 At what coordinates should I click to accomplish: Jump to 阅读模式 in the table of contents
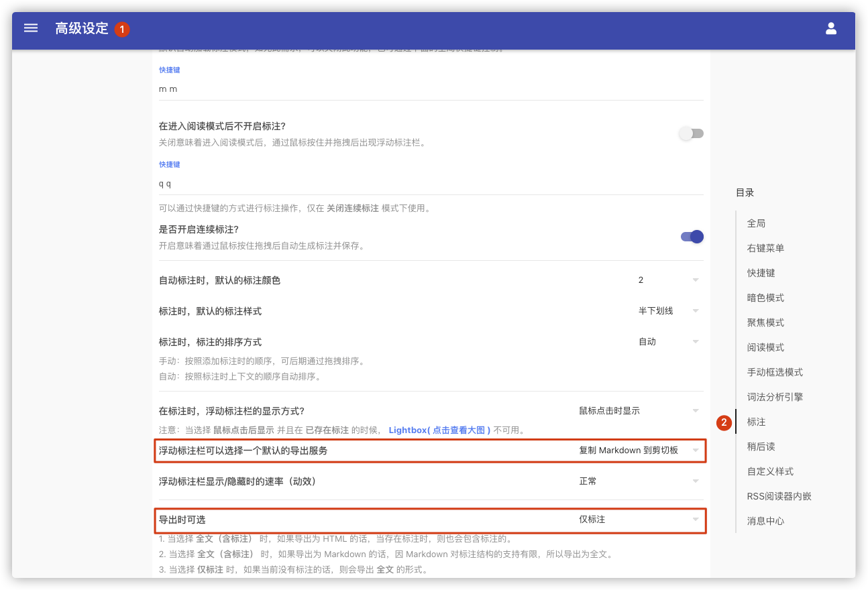tap(765, 347)
